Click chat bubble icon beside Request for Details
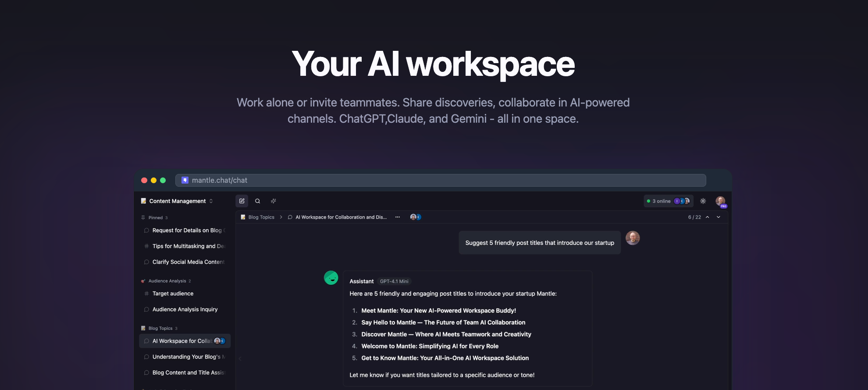Screen dimensions: 868x390 [146, 230]
